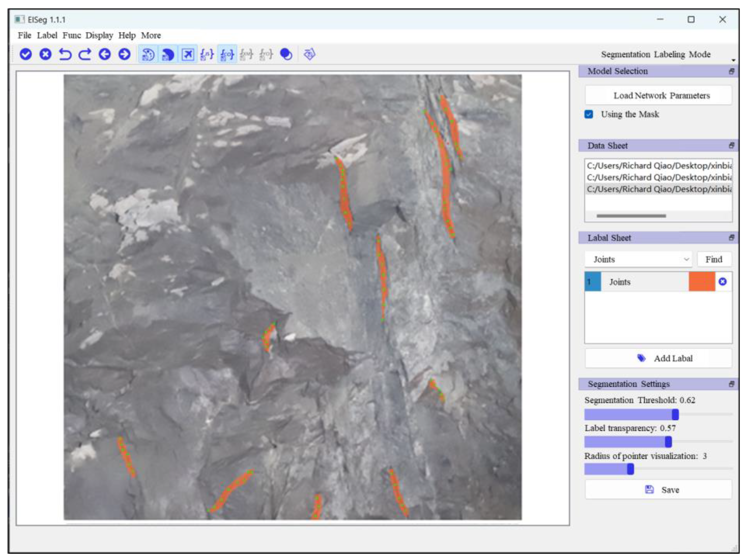Redo the undone annotation action
The width and height of the screenshot is (745, 560).
pos(85,55)
